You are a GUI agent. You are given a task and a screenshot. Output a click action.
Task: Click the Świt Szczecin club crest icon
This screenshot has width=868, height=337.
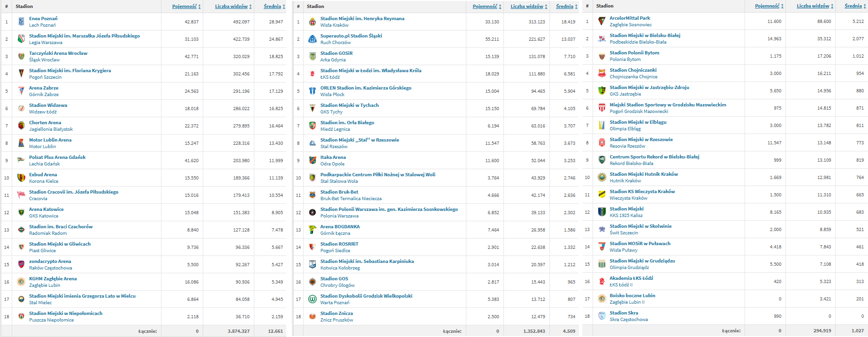point(602,229)
